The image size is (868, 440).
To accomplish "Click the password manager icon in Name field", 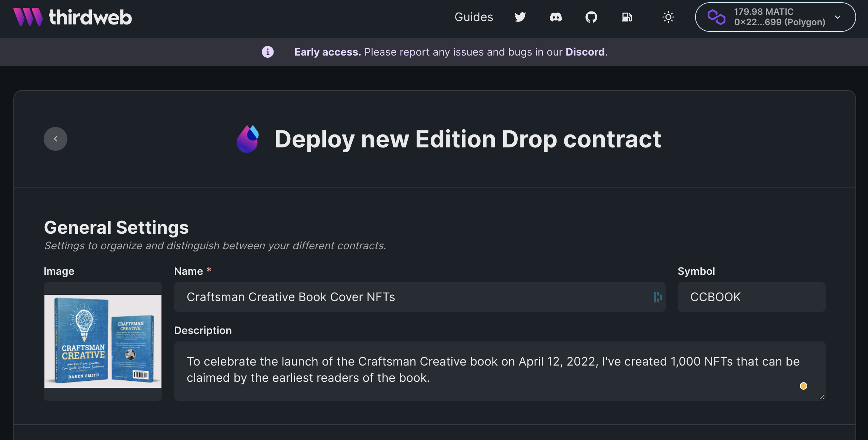I will coord(658,297).
